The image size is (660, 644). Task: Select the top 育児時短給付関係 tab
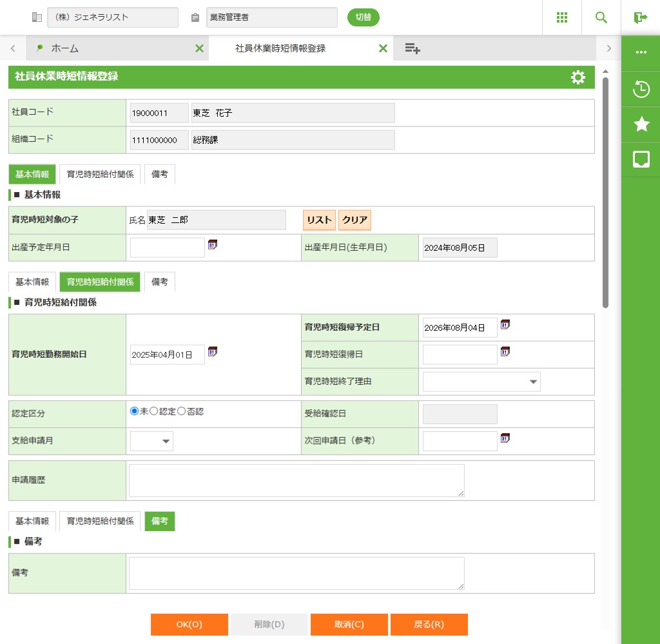click(100, 175)
